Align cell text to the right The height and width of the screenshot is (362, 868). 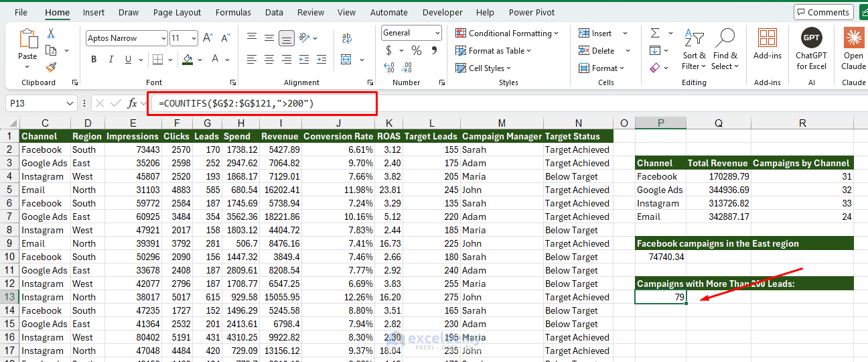[287, 59]
